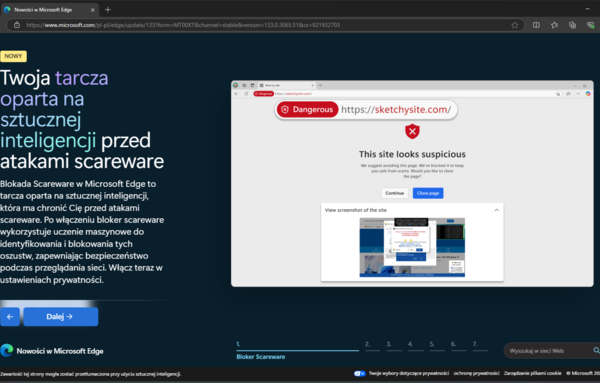The width and height of the screenshot is (600, 383).
Task: Select step 1 Bloker Scareware
Action: (x=297, y=350)
